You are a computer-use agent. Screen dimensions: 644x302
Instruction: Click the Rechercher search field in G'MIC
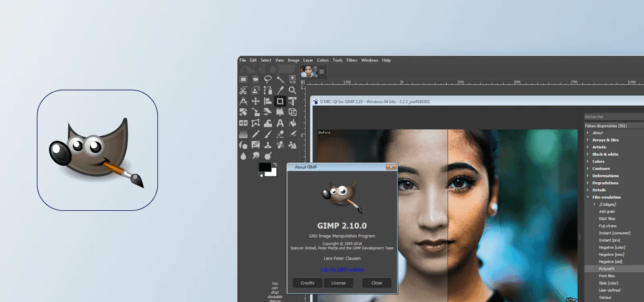614,117
